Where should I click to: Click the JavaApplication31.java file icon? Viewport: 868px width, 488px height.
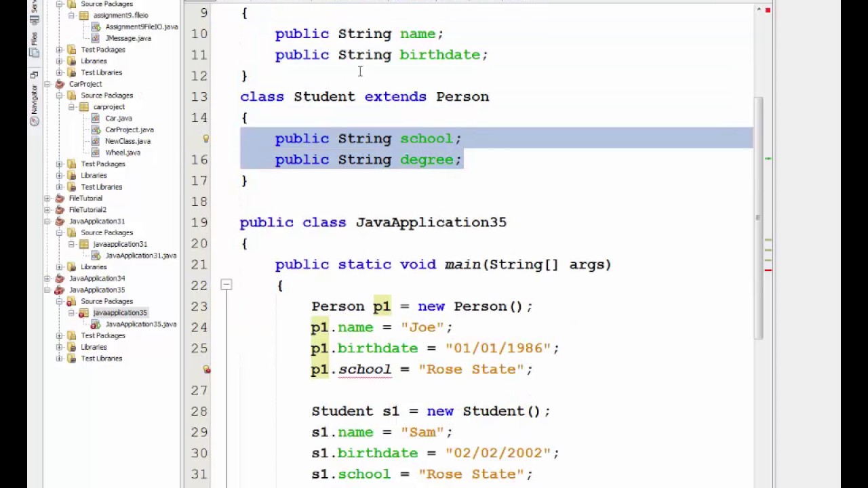pyautogui.click(x=96, y=256)
